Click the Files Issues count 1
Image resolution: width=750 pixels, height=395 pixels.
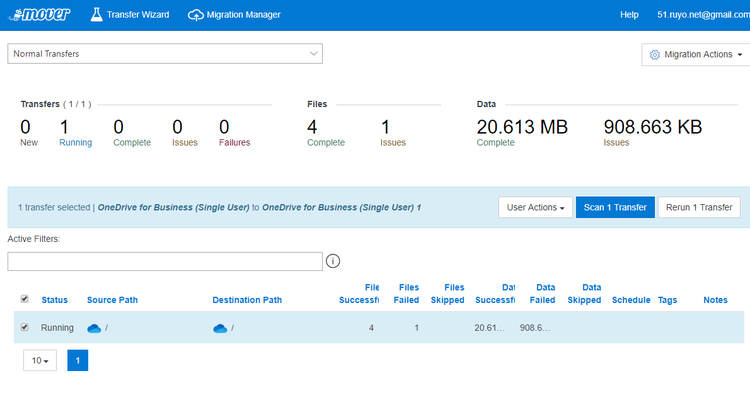(385, 127)
